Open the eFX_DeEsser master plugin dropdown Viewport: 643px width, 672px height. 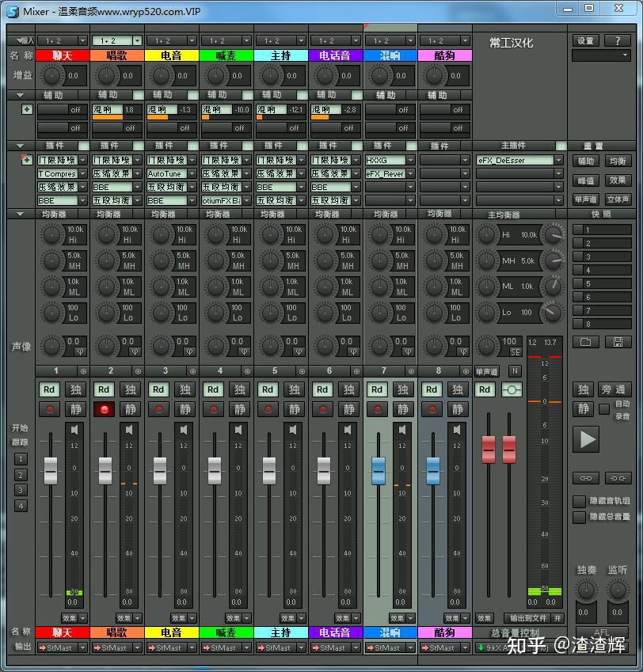(x=558, y=161)
